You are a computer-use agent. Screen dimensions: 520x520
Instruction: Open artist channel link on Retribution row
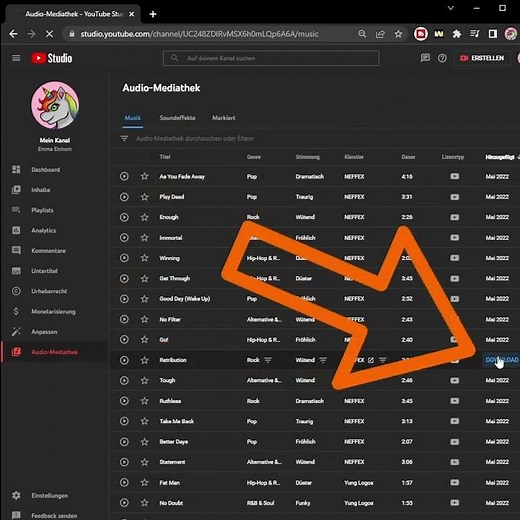click(371, 360)
